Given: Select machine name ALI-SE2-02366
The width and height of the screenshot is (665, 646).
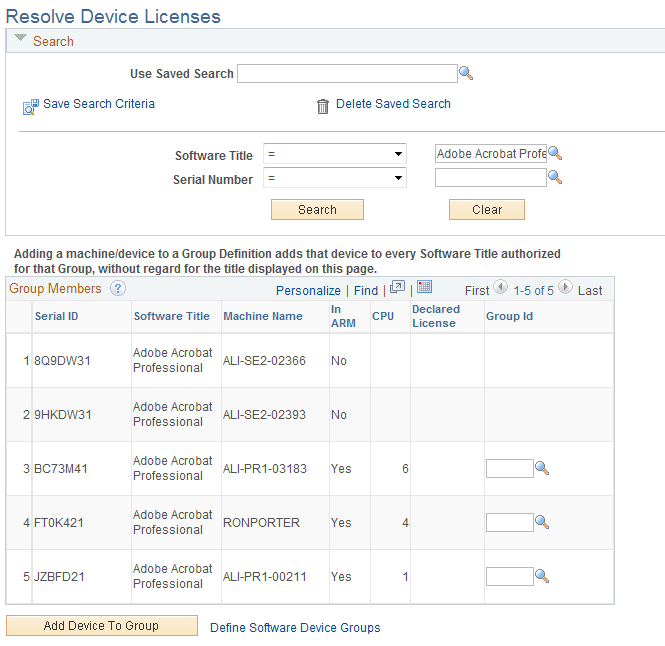Looking at the screenshot, I should point(264,361).
